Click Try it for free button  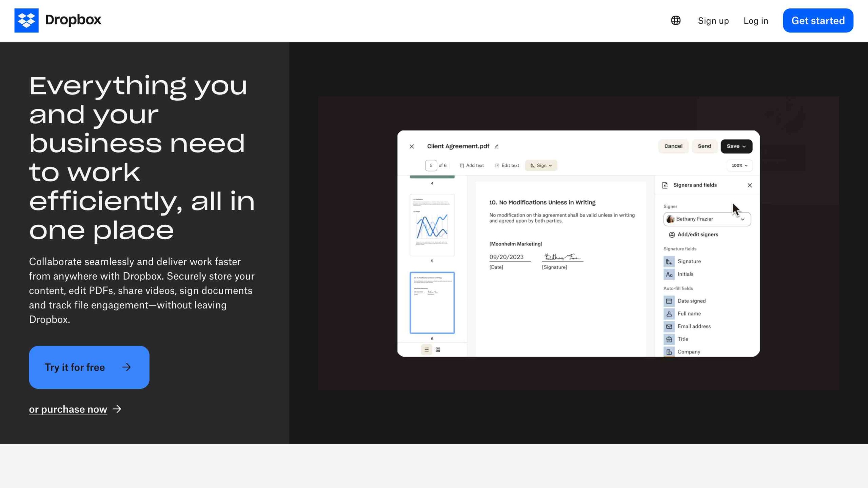click(90, 367)
